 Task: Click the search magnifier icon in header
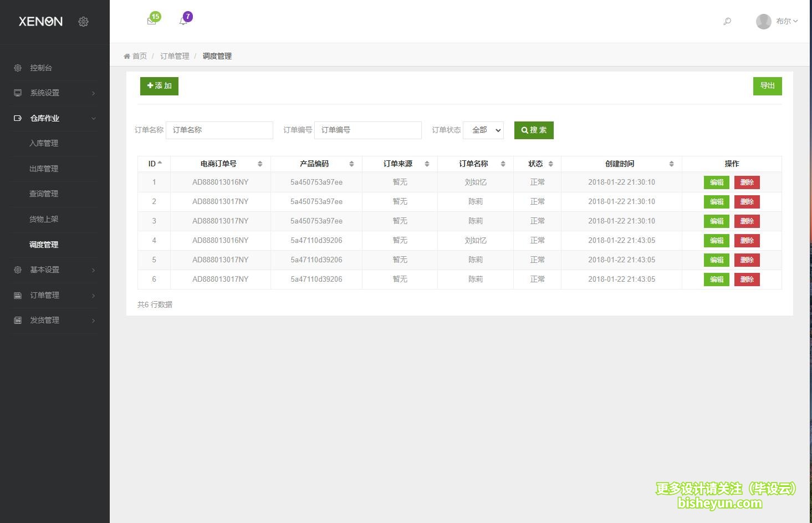pos(727,21)
